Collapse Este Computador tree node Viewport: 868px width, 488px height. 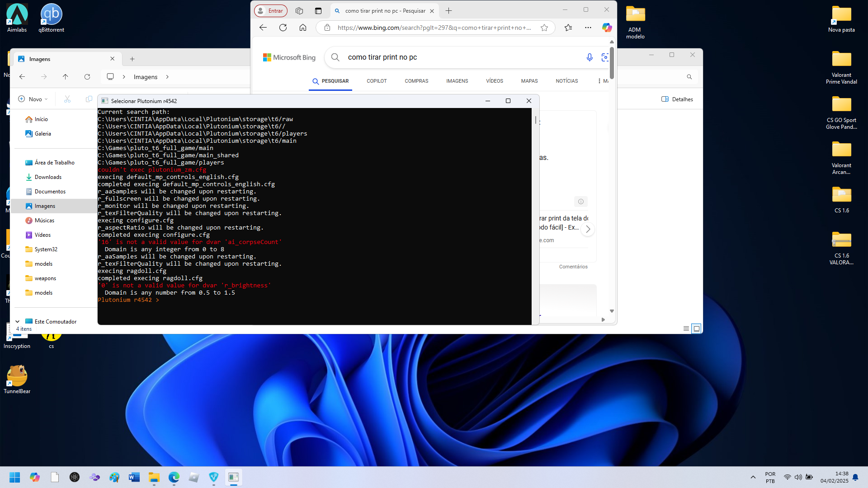(x=17, y=322)
